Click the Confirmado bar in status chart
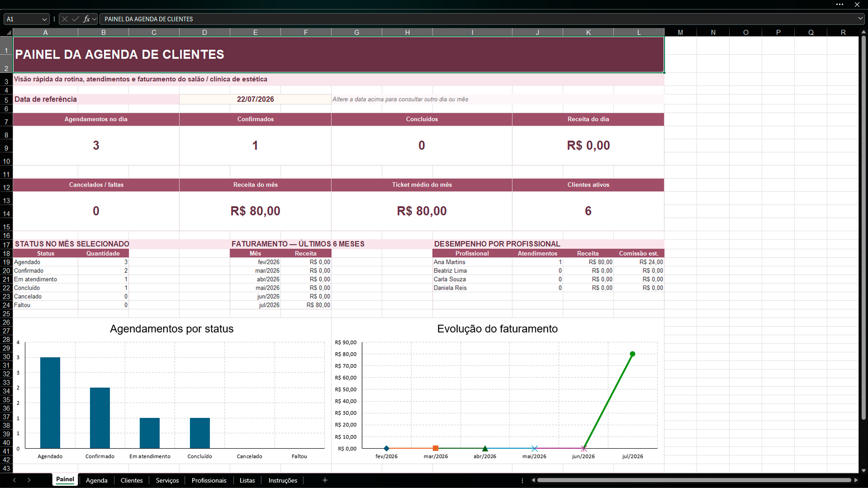 (x=100, y=418)
